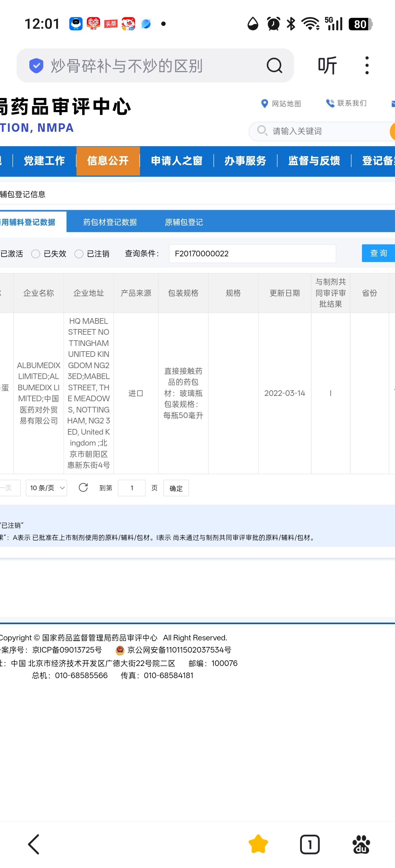This screenshot has height=868, width=395.
Task: Open the 10 条/页 page size dropdown
Action: pos(47,488)
